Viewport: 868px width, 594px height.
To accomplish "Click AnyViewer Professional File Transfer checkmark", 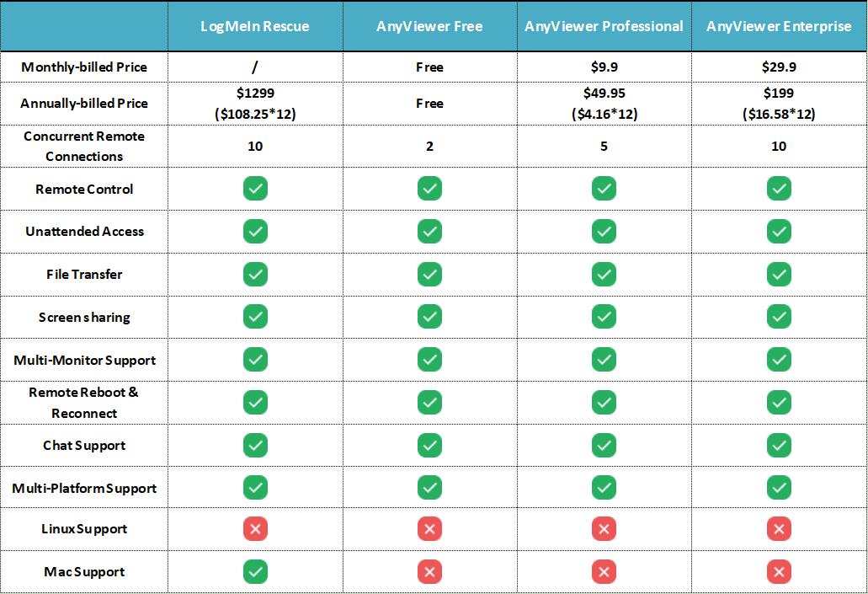I will [x=604, y=274].
